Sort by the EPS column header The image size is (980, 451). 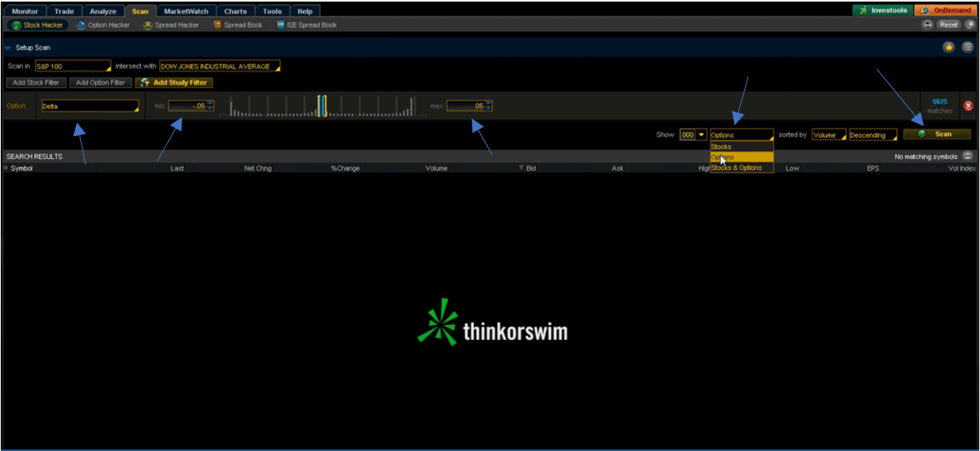pos(873,168)
